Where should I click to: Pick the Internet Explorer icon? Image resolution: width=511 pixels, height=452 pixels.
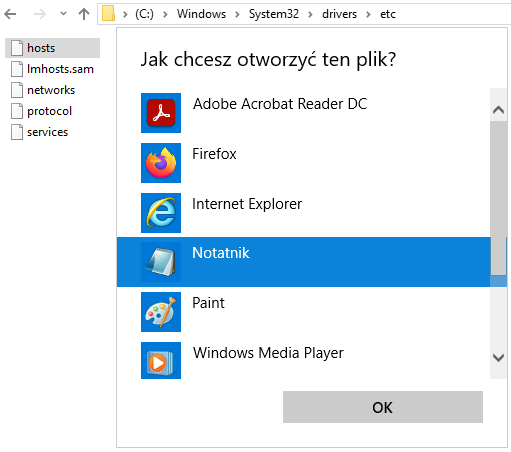click(161, 213)
